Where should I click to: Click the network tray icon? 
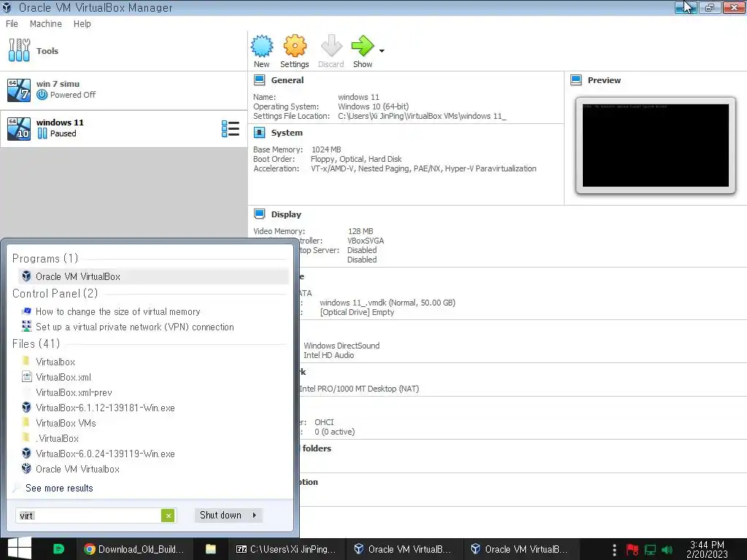(650, 550)
